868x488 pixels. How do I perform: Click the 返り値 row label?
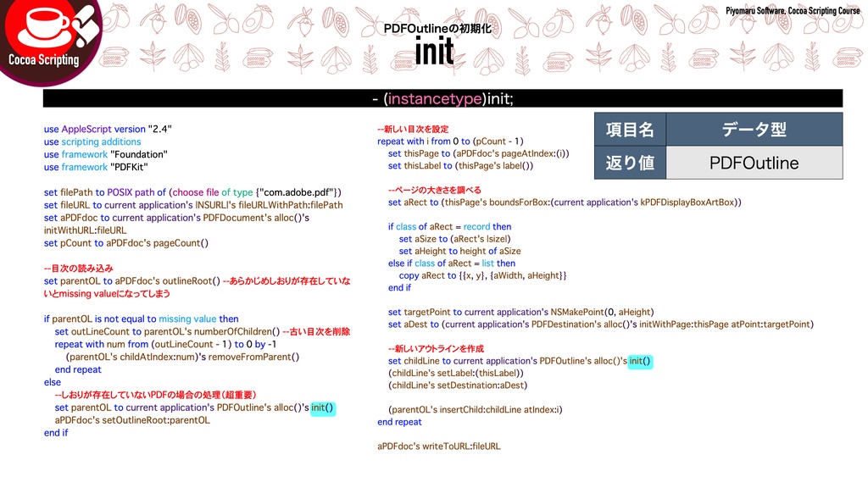[632, 163]
